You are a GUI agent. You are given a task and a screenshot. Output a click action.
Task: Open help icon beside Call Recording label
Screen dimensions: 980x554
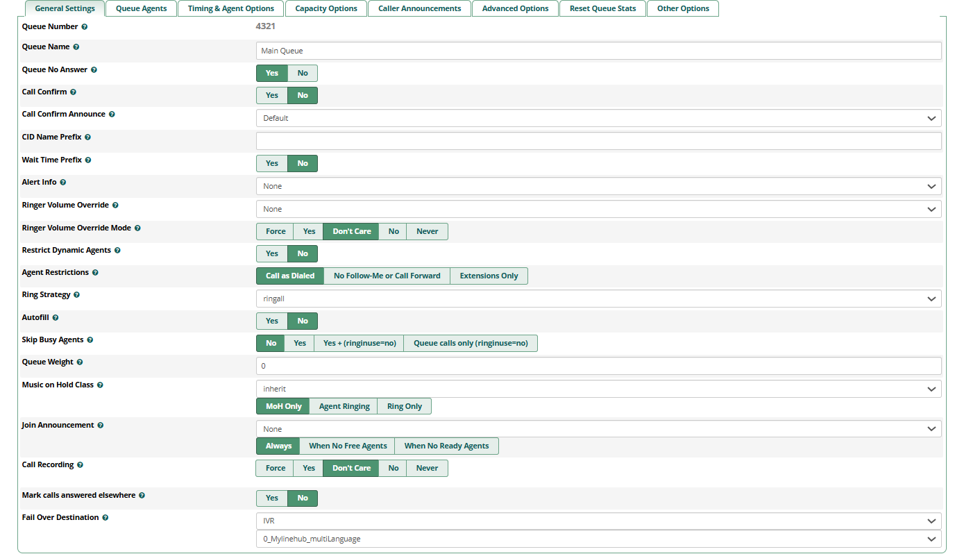pyautogui.click(x=80, y=465)
